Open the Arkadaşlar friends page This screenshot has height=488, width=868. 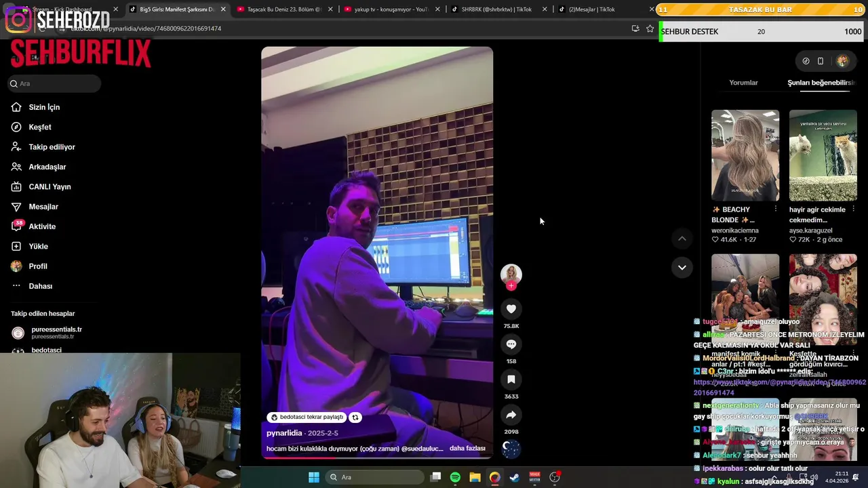pyautogui.click(x=47, y=167)
